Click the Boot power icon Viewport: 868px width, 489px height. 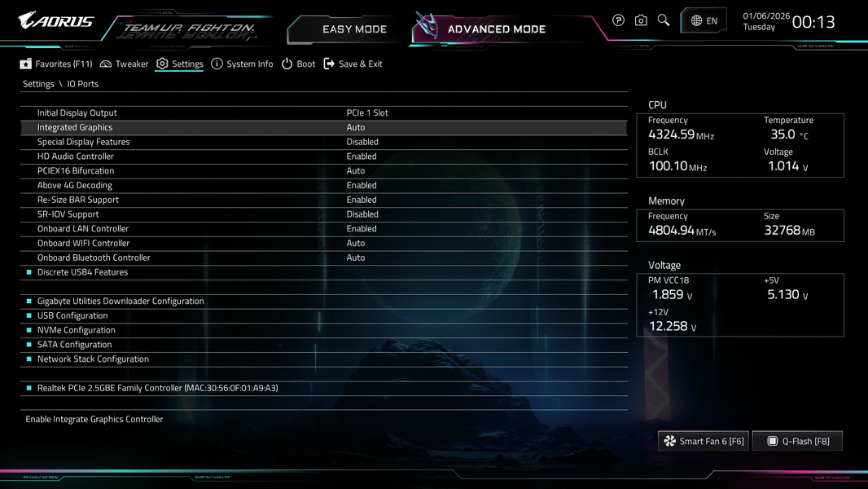pos(287,64)
